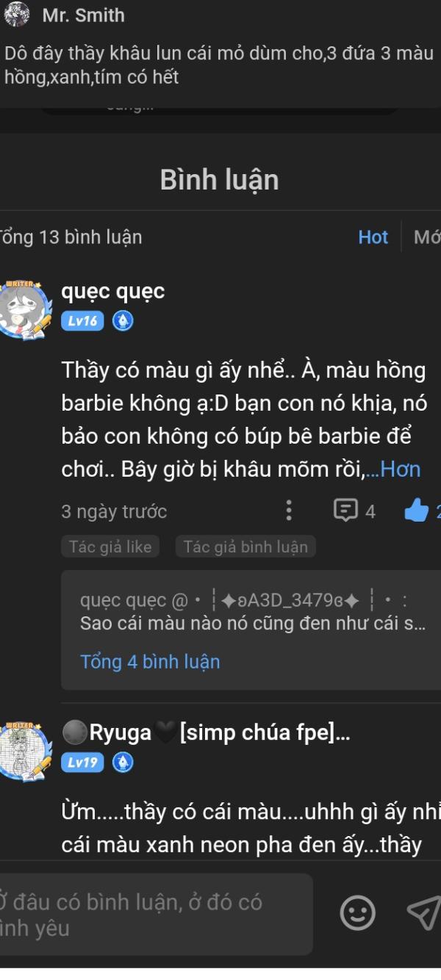Open quẹc quẹc's avatar picture
The image size is (441, 980).
click(24, 309)
